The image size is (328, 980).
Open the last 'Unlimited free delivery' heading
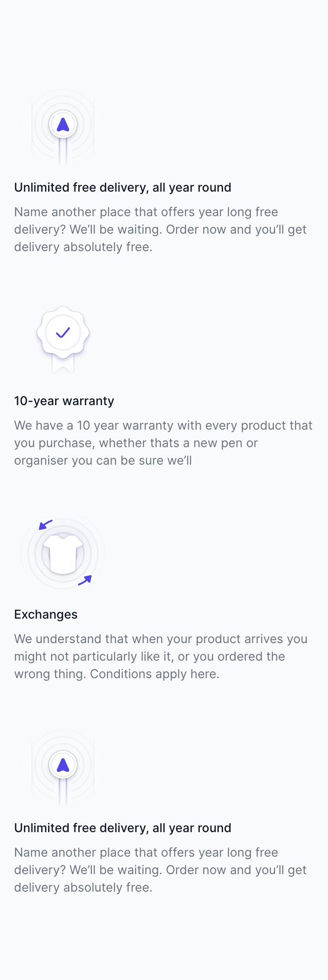[122, 828]
